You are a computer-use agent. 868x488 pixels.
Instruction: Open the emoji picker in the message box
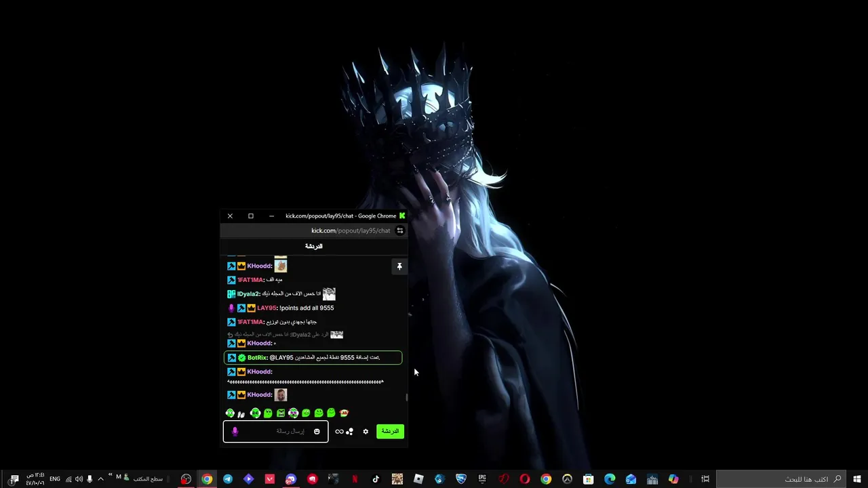317,431
